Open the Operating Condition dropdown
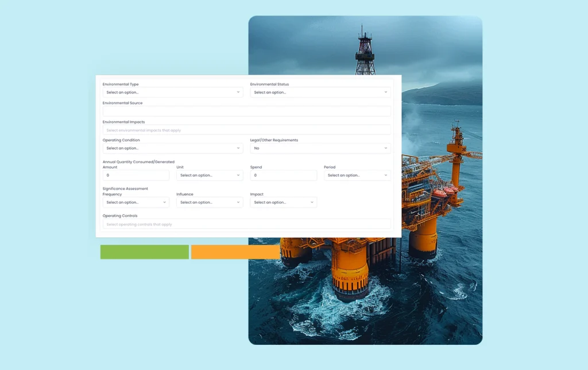Image resolution: width=588 pixels, height=370 pixels. [173, 148]
